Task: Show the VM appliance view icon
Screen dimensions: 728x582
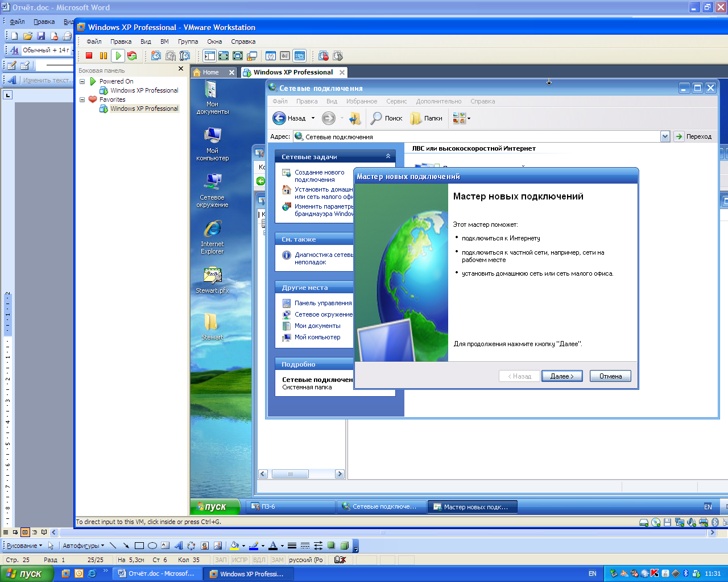Action: [x=285, y=56]
